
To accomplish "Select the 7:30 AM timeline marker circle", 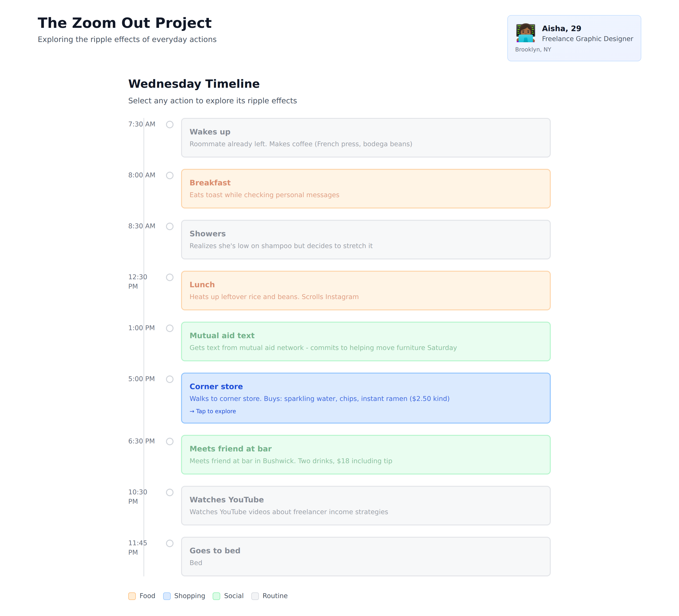I will (170, 125).
